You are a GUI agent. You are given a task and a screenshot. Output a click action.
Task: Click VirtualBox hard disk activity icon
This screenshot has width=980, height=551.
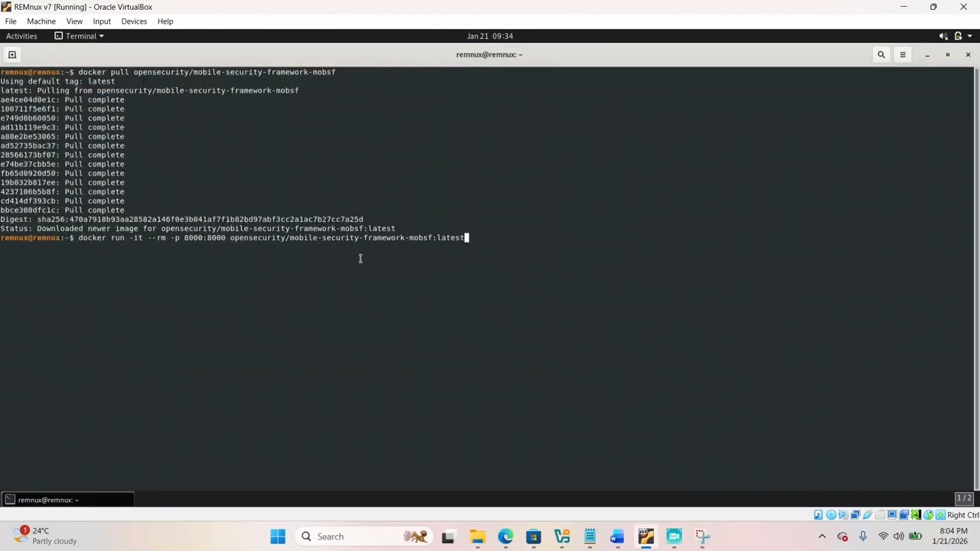click(x=818, y=515)
